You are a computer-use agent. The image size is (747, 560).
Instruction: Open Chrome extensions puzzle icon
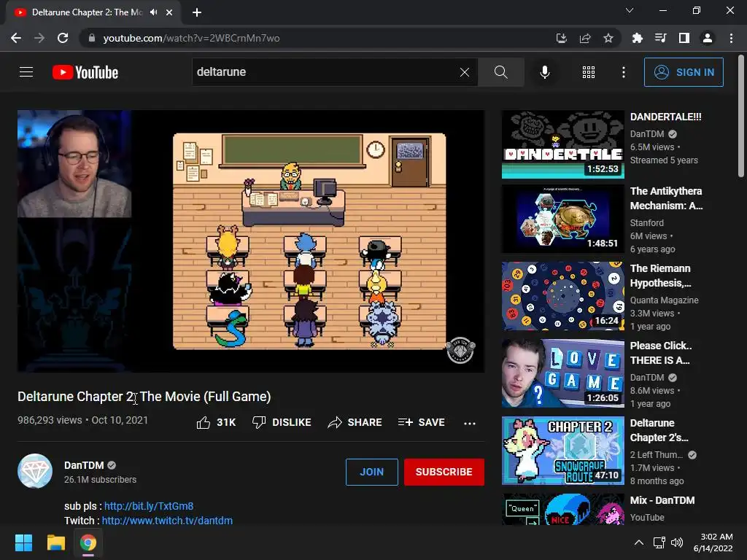click(637, 38)
